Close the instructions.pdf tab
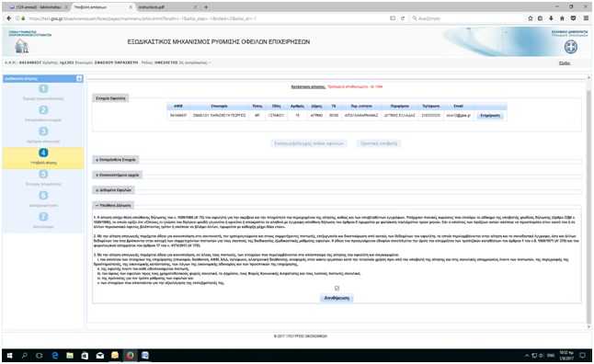This screenshot has height=364, width=594. click(x=196, y=7)
